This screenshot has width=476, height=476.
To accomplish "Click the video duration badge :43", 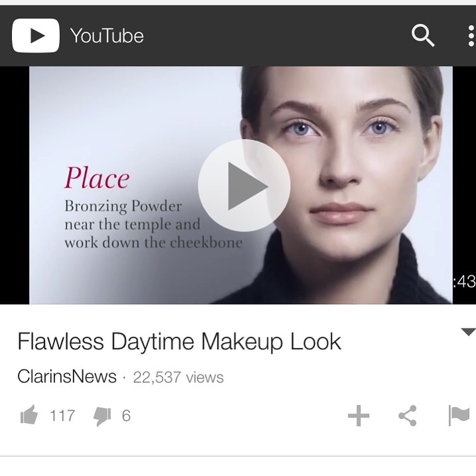I will coord(464,281).
